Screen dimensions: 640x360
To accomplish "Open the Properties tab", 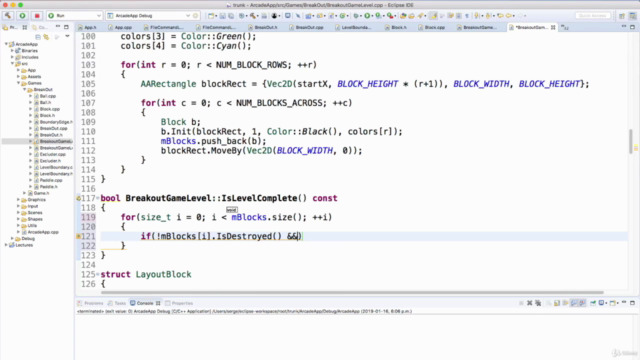I will click(x=179, y=303).
